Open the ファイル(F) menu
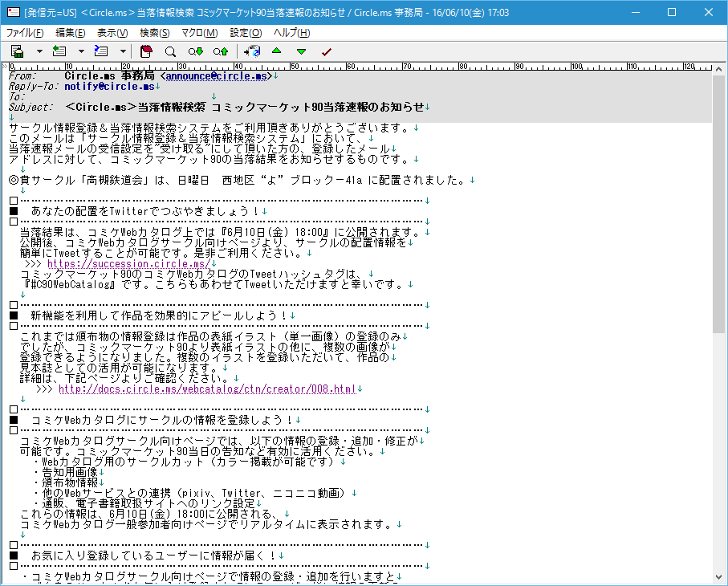 25,33
